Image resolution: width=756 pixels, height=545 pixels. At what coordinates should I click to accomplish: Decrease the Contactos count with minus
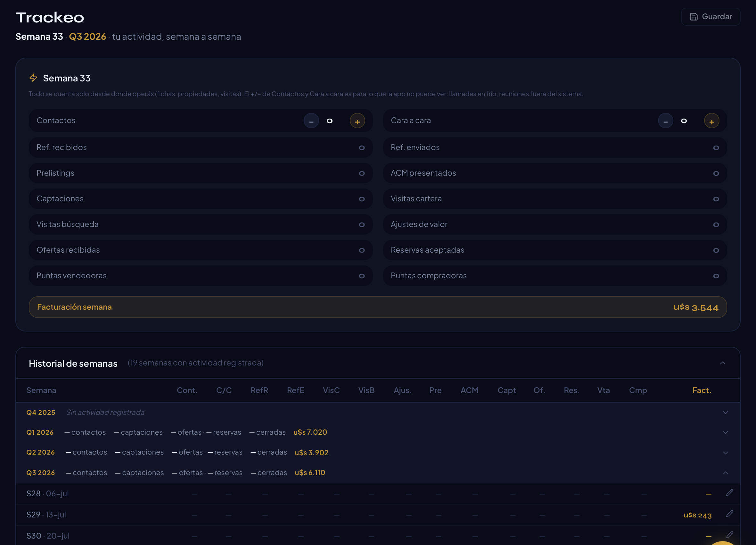click(311, 121)
